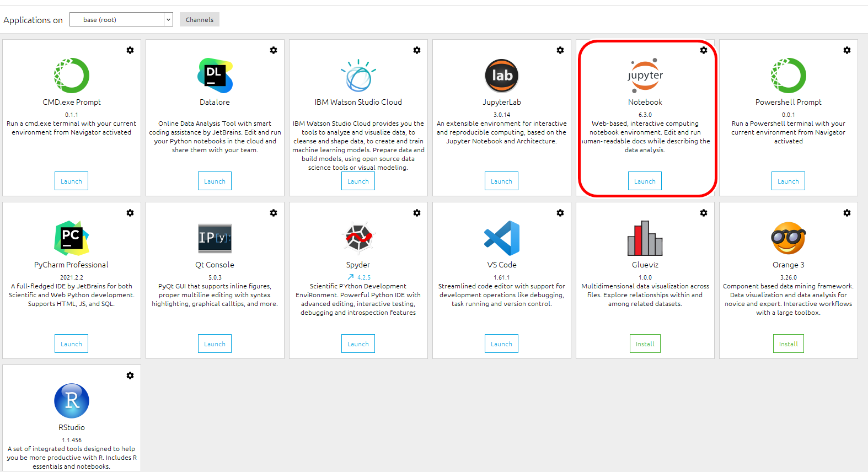Select the PyCharm Professional title text
This screenshot has height=472, width=868.
tap(72, 265)
